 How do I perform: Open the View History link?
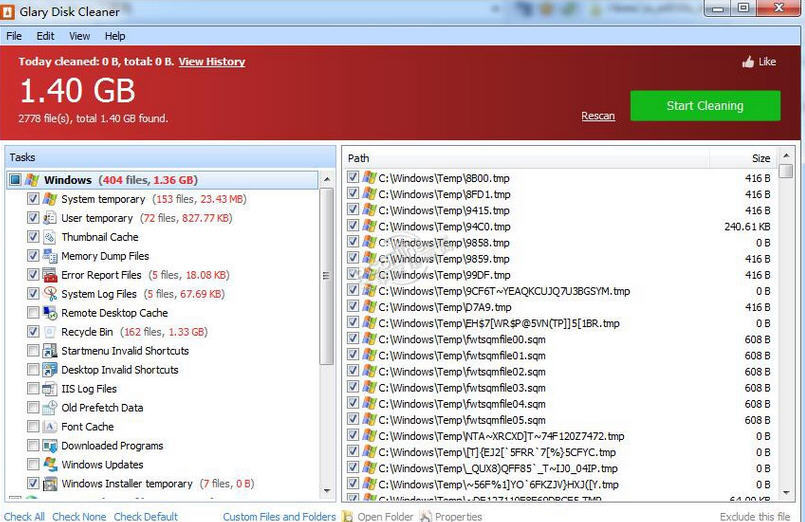click(212, 62)
